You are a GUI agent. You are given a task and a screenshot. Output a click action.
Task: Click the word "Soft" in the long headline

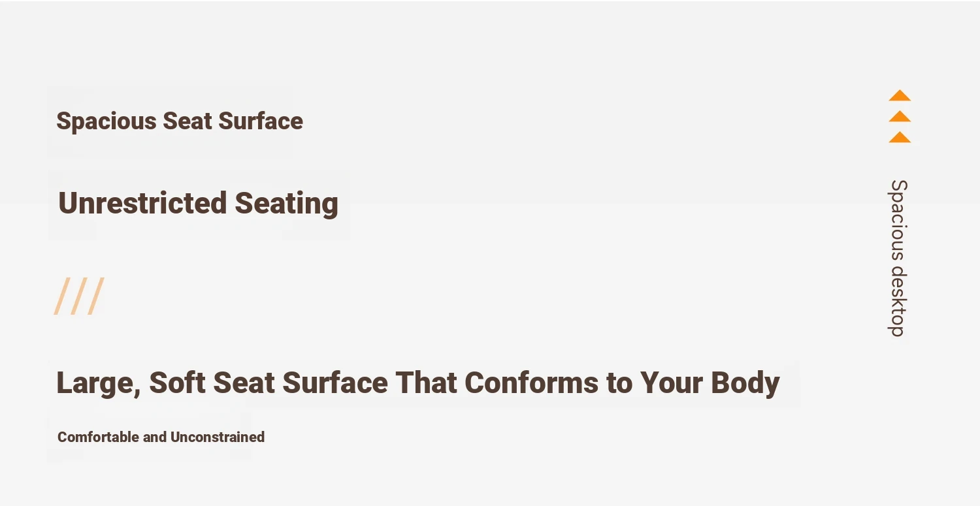click(178, 383)
